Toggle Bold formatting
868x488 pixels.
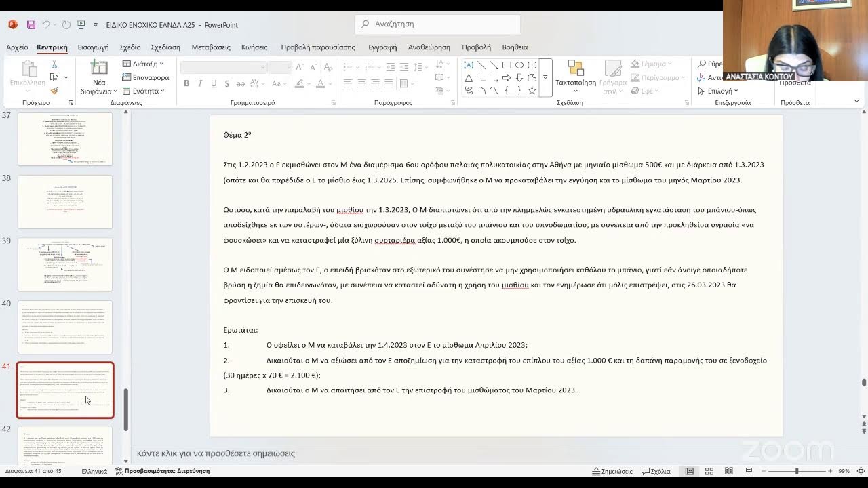click(x=186, y=83)
